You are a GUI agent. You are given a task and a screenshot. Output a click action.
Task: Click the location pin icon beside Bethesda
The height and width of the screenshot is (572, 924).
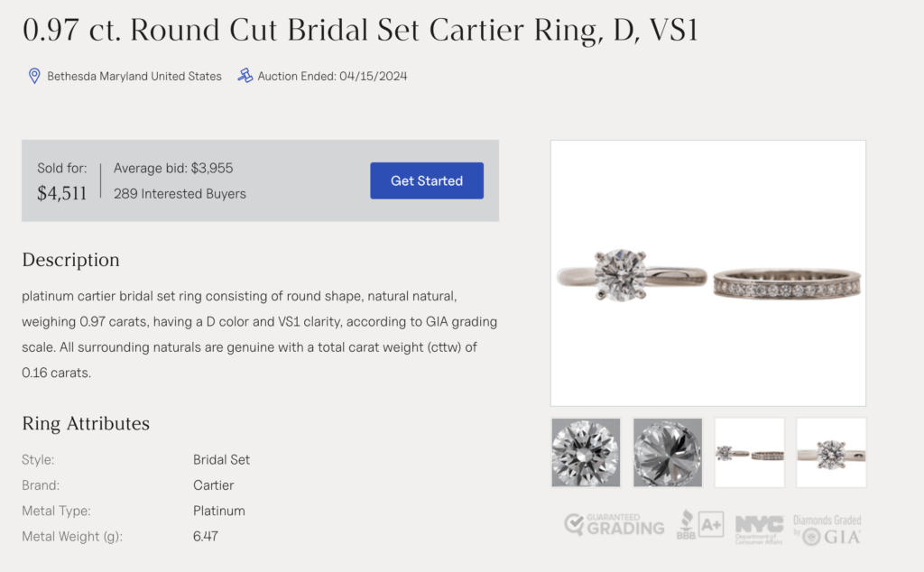[x=34, y=76]
